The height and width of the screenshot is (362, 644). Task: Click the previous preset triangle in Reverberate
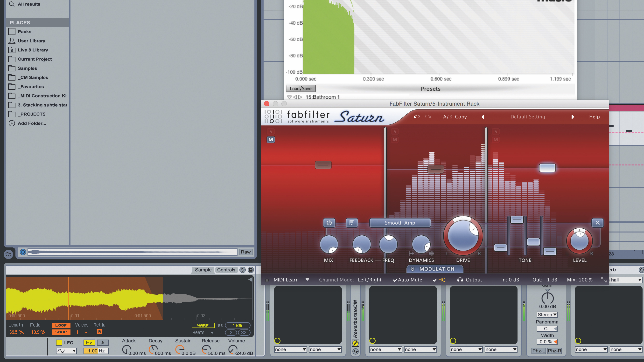pos(295,97)
